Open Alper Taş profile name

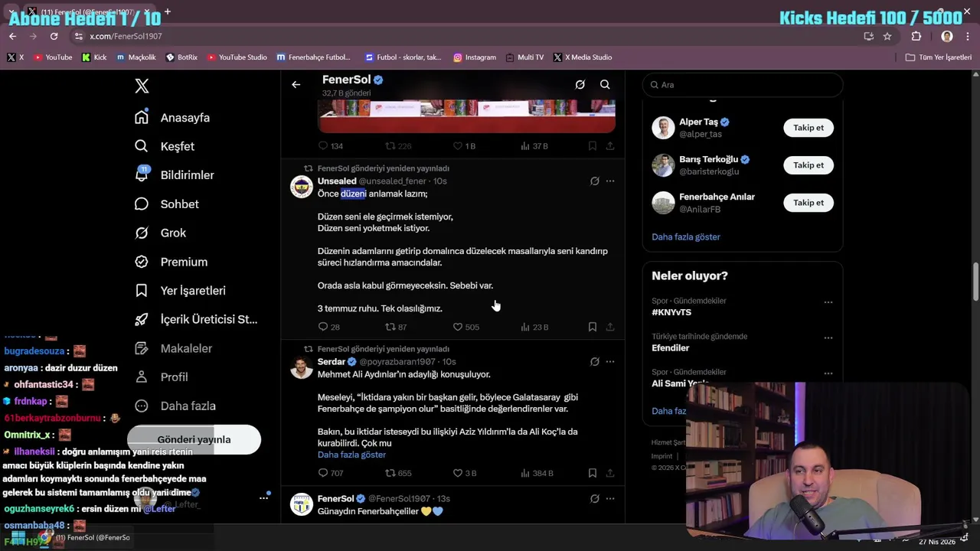coord(698,122)
